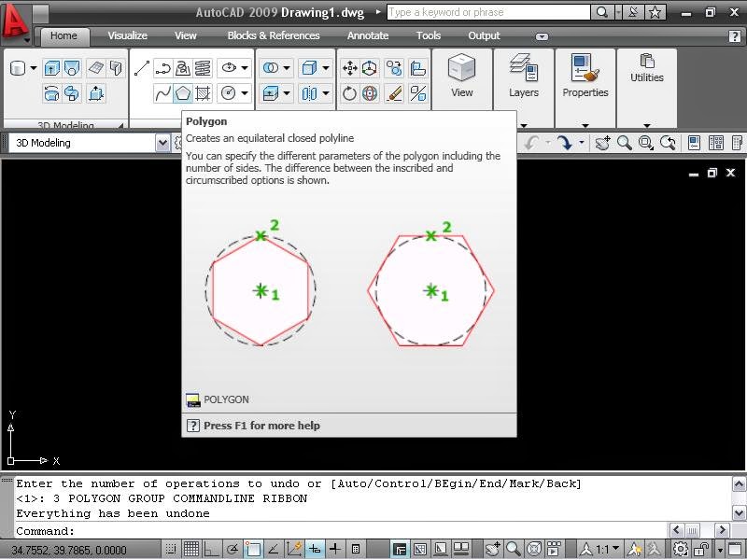747x560 pixels.
Task: Toggle Dynamic UCS in status bar
Action: 294,549
